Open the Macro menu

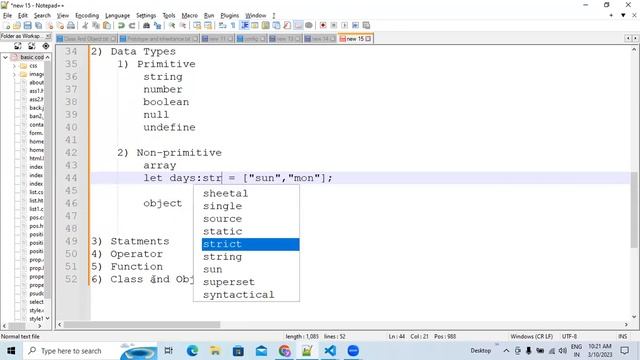pos(189,16)
